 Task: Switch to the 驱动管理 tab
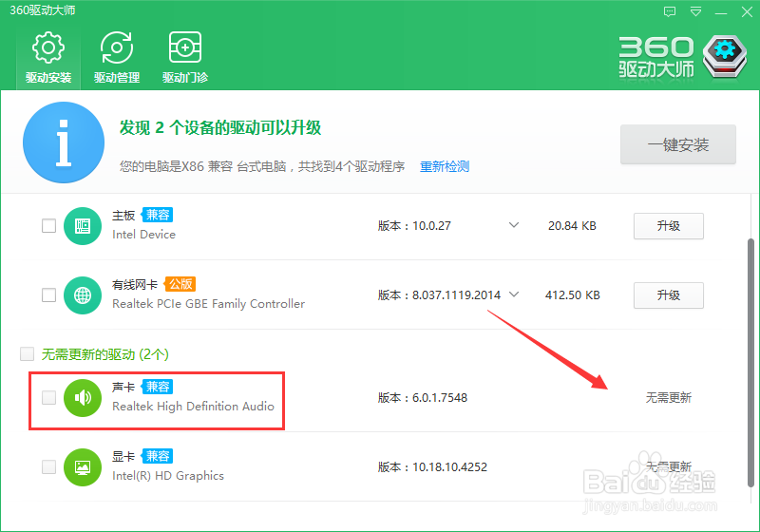(117, 58)
